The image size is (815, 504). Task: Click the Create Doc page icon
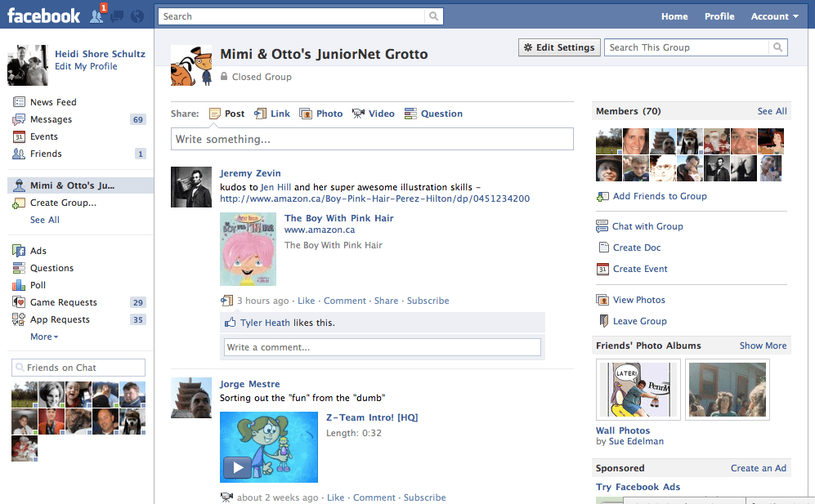pos(603,248)
